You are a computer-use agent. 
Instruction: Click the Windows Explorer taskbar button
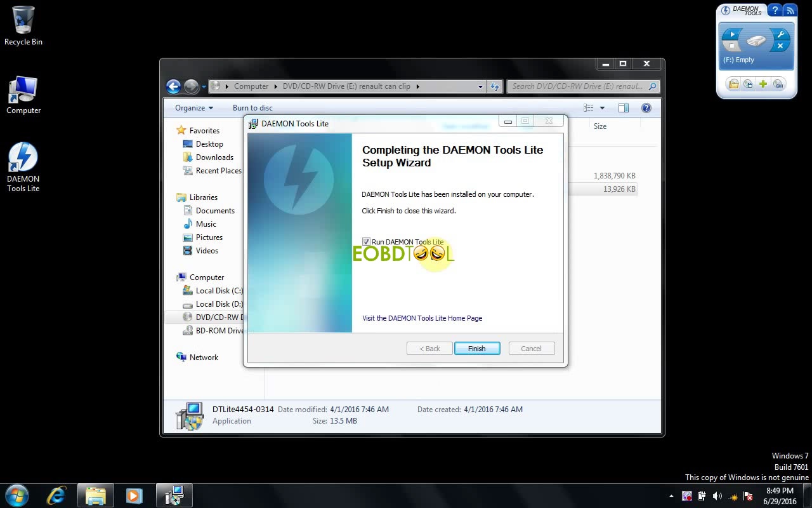pyautogui.click(x=95, y=495)
